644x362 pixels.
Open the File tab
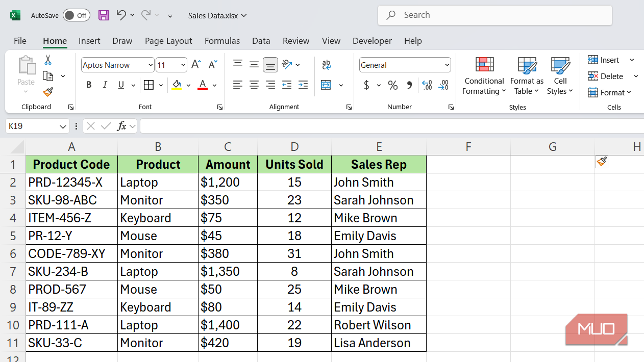point(20,41)
